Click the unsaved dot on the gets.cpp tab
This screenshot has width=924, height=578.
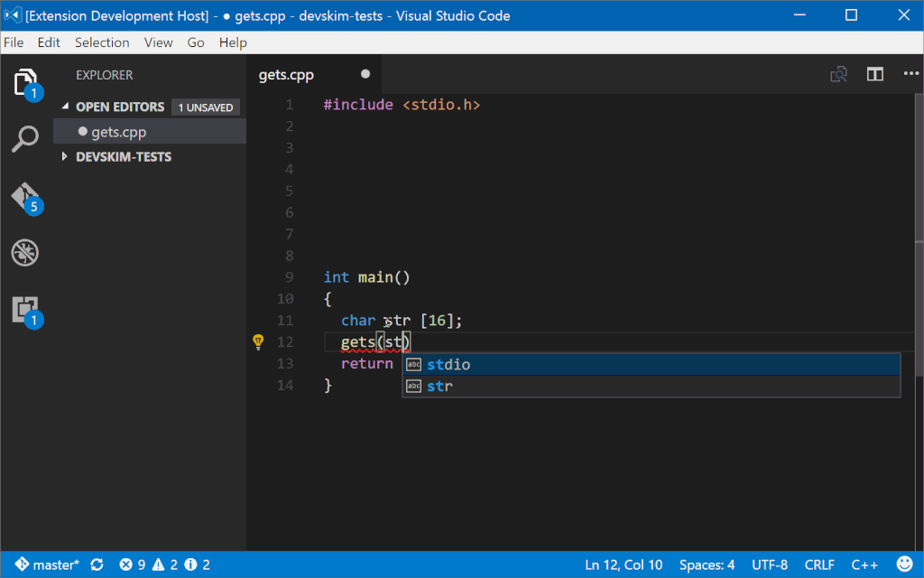tap(365, 74)
